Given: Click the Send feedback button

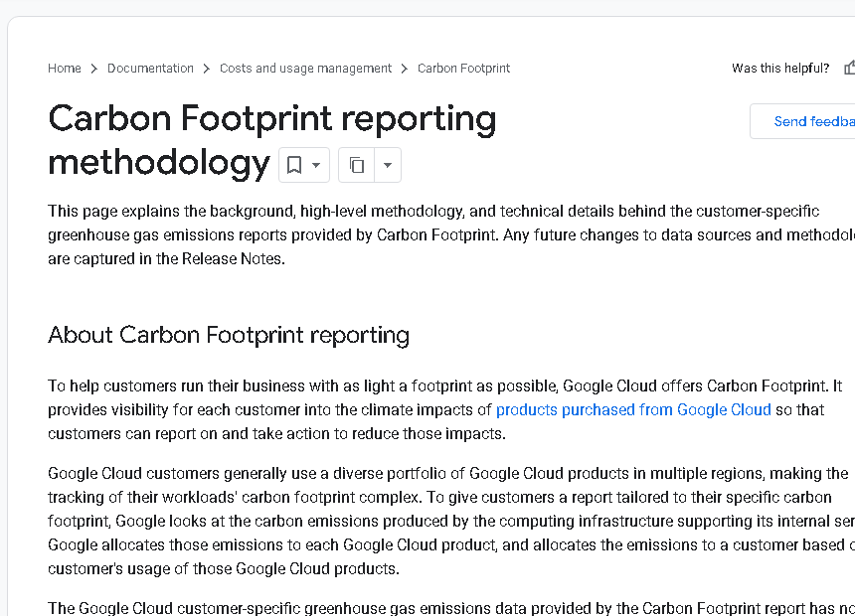Looking at the screenshot, I should [802, 121].
